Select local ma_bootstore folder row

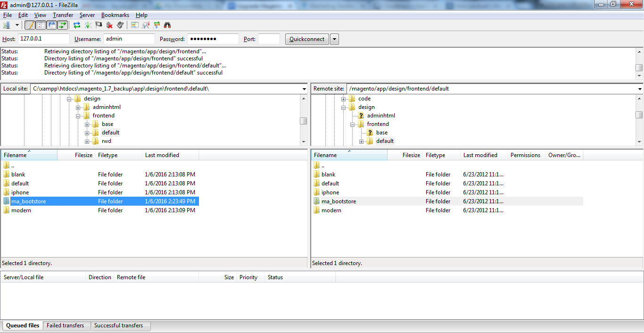point(100,201)
